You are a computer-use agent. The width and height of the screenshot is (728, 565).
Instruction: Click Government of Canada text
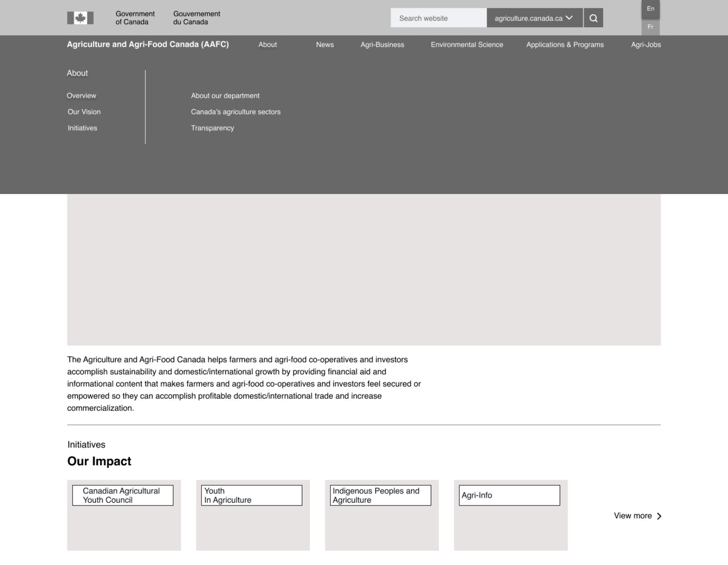coord(135,18)
